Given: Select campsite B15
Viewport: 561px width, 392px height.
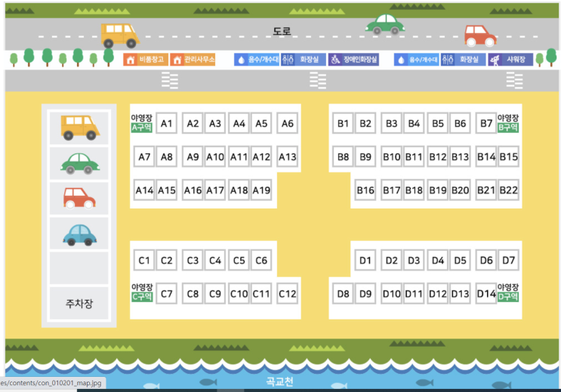Looking at the screenshot, I should pyautogui.click(x=508, y=157).
